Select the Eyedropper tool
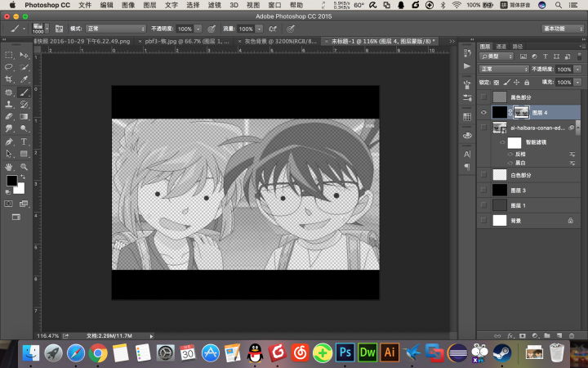The width and height of the screenshot is (588, 368). 24,79
